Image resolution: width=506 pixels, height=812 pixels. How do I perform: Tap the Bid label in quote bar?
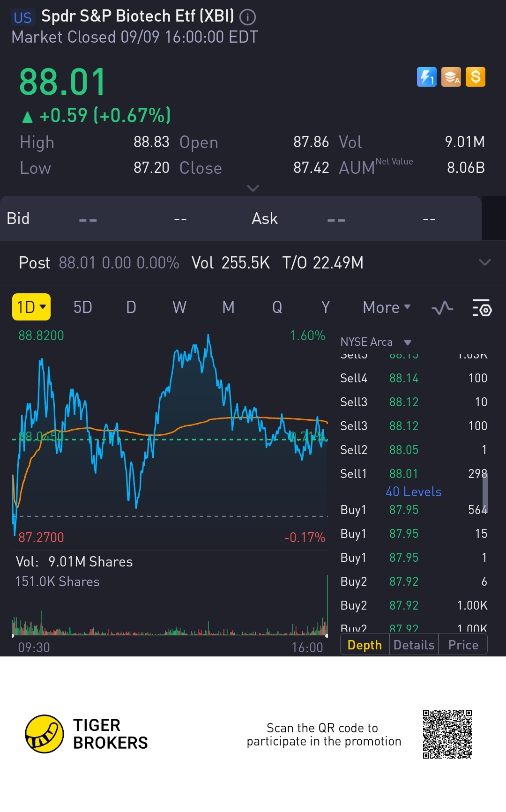(x=18, y=218)
